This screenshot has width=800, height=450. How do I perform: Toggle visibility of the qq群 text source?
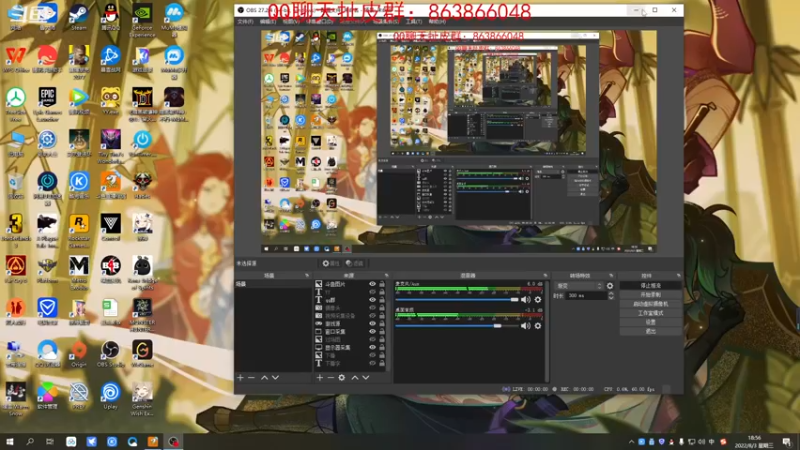pyautogui.click(x=372, y=299)
